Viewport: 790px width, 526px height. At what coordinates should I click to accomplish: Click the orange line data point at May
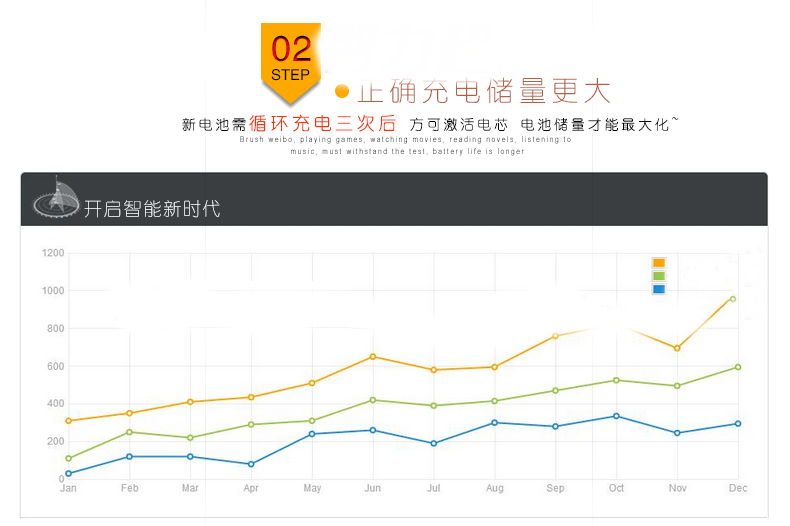(x=312, y=383)
